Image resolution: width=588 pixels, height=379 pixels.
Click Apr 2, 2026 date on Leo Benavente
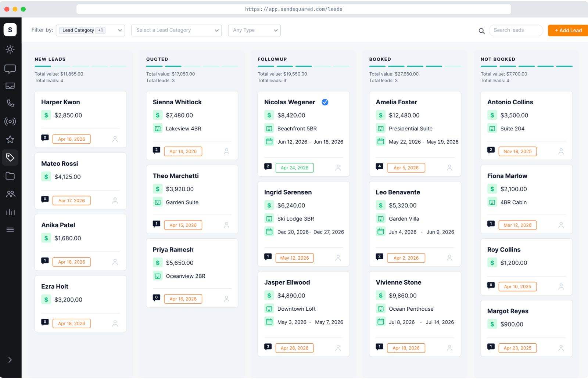tap(406, 258)
